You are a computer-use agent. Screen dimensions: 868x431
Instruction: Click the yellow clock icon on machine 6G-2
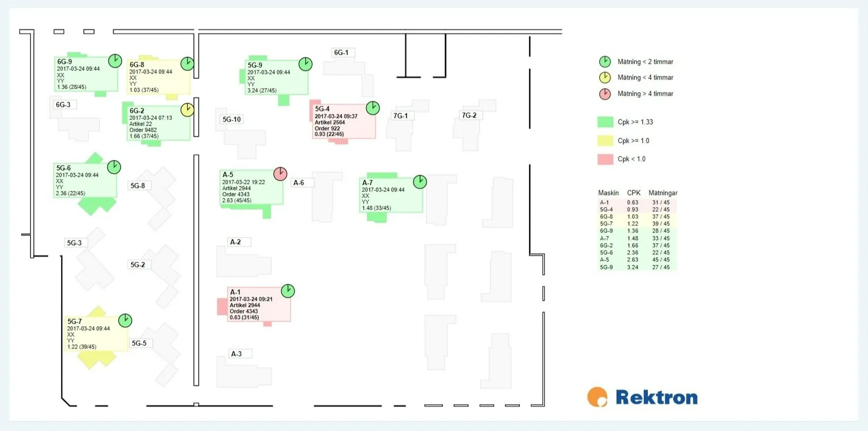pyautogui.click(x=187, y=110)
